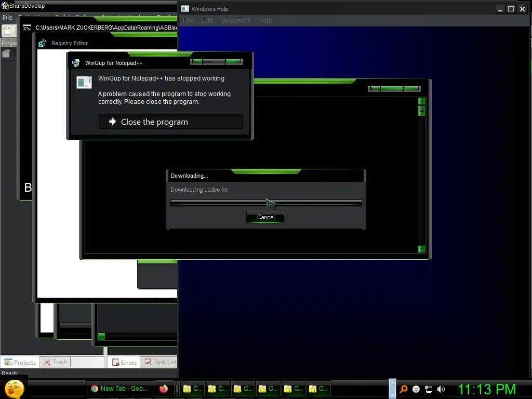The image size is (532, 399).
Task: Click the Firefox taskbar icon
Action: click(164, 389)
